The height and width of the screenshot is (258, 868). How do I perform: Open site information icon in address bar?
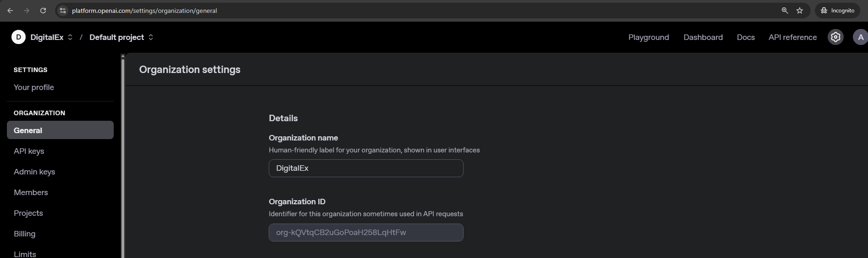pyautogui.click(x=63, y=11)
